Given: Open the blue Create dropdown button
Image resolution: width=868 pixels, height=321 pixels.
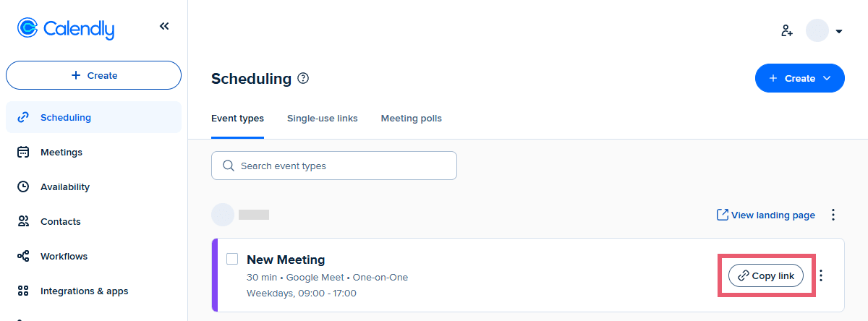Looking at the screenshot, I should point(799,78).
